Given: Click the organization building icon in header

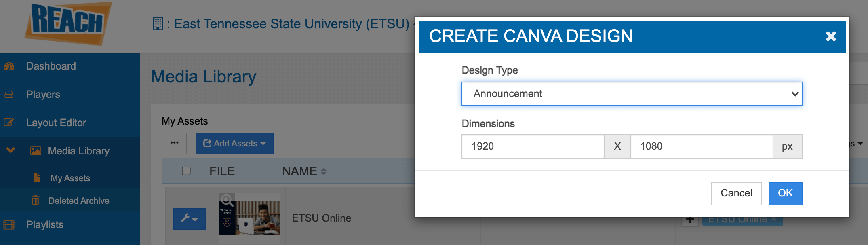Looking at the screenshot, I should pos(158,24).
